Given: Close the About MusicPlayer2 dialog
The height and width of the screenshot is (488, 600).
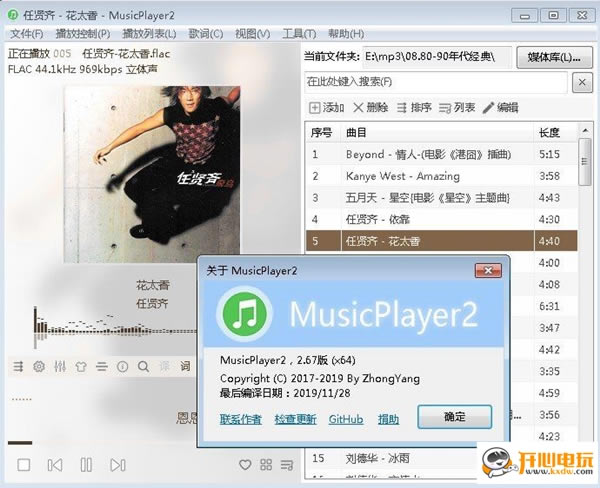Looking at the screenshot, I should (x=488, y=271).
